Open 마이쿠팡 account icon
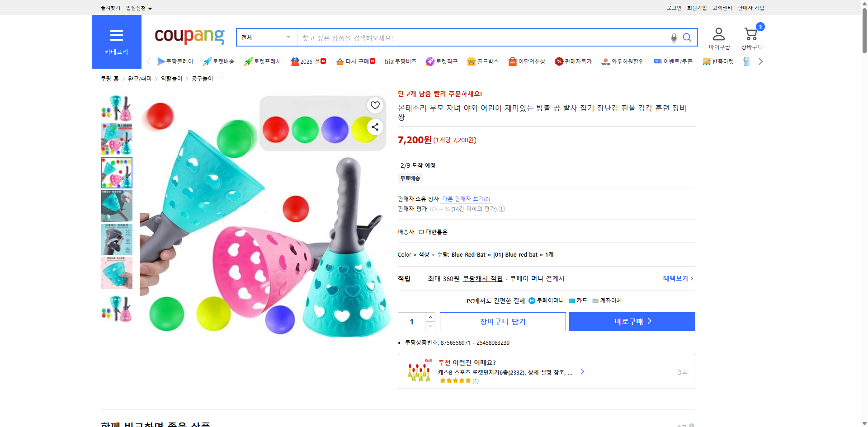The image size is (868, 427). pos(718,37)
